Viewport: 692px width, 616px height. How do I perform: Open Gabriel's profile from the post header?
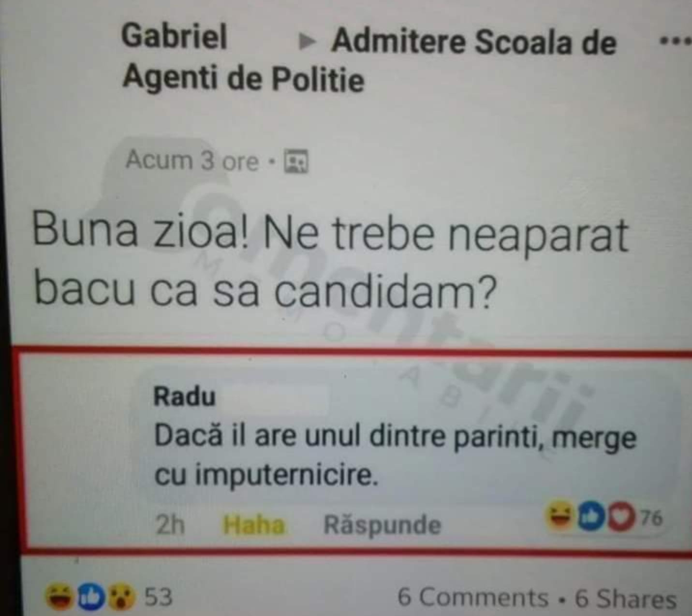(174, 36)
